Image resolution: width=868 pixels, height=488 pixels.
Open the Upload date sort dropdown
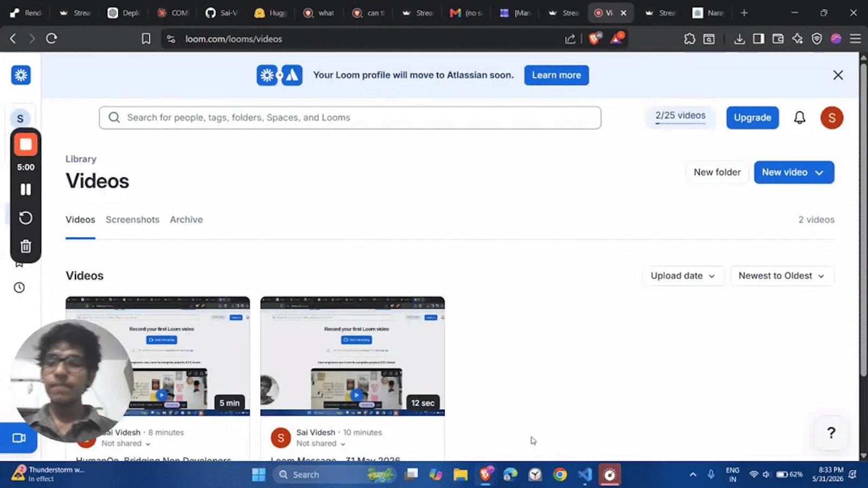pyautogui.click(x=683, y=275)
